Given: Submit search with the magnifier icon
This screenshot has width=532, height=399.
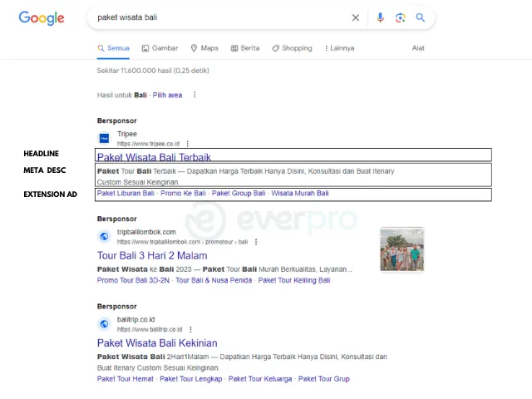Looking at the screenshot, I should point(421,17).
